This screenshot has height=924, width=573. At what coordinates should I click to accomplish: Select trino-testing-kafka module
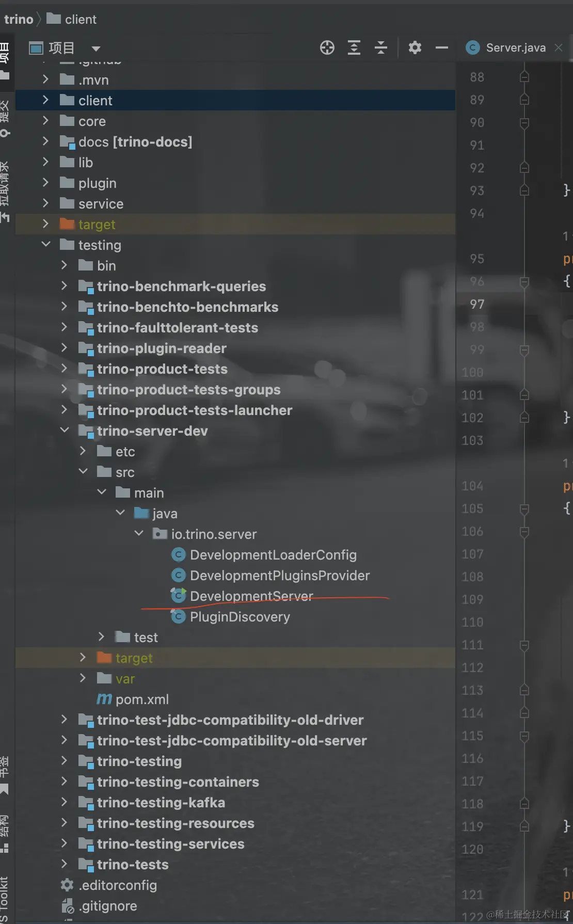pyautogui.click(x=161, y=803)
